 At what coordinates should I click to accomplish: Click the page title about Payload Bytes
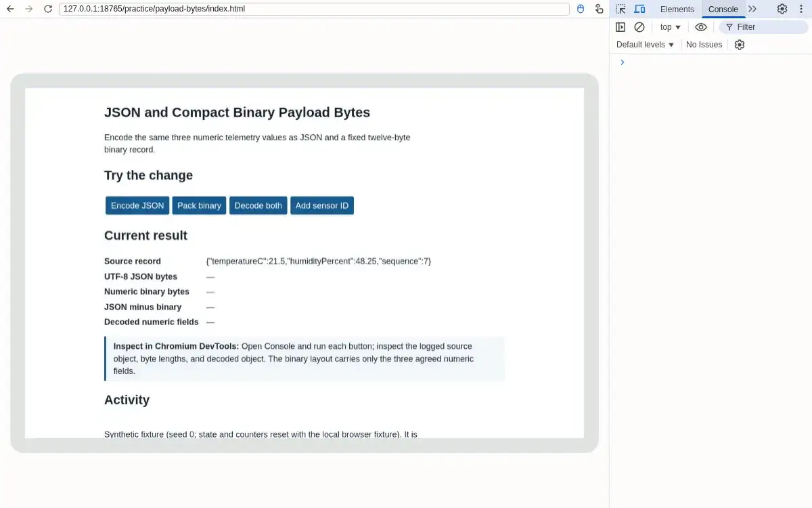click(x=237, y=112)
